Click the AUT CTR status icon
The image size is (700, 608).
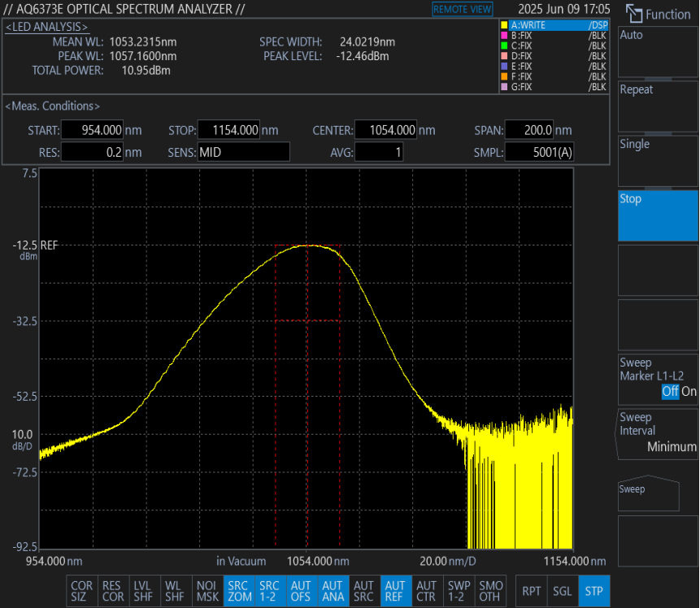pyautogui.click(x=426, y=591)
